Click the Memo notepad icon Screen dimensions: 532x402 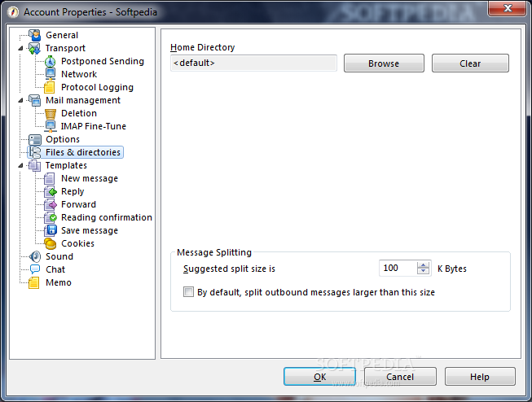pyautogui.click(x=34, y=282)
